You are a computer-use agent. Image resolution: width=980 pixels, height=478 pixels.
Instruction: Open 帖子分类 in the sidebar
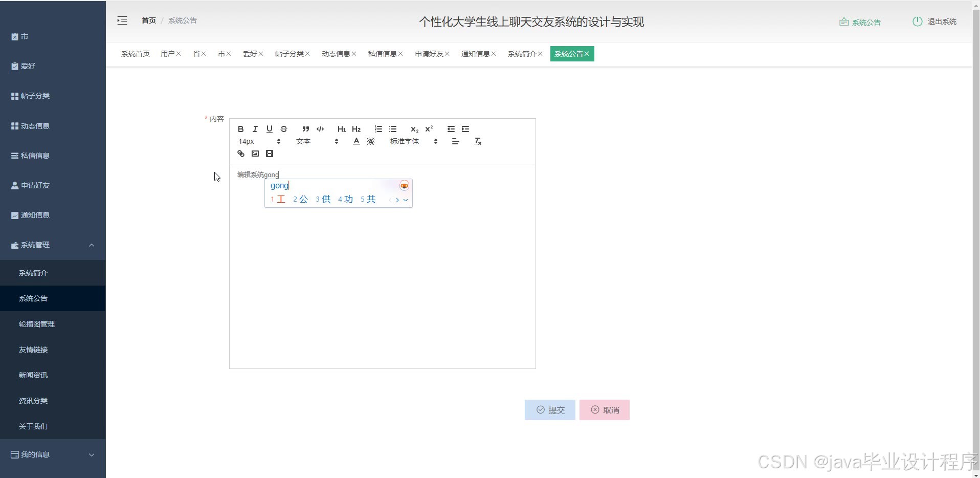coord(53,96)
